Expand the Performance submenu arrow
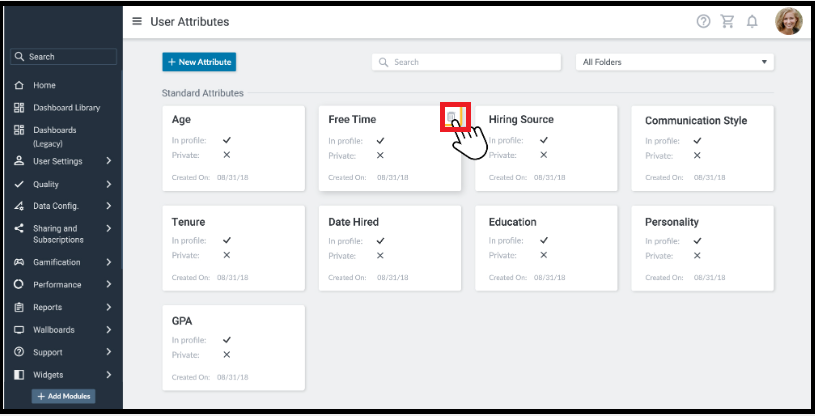Image resolution: width=815 pixels, height=416 pixels. click(109, 284)
